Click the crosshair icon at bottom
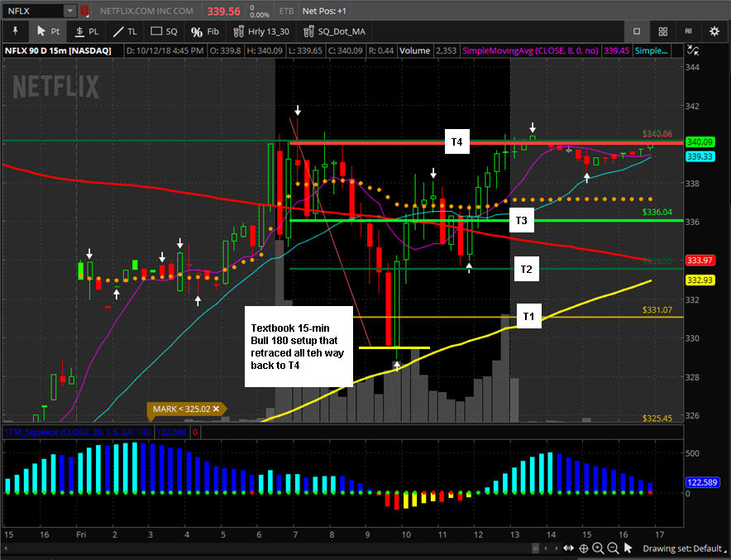This screenshot has height=560, width=731. [x=583, y=548]
